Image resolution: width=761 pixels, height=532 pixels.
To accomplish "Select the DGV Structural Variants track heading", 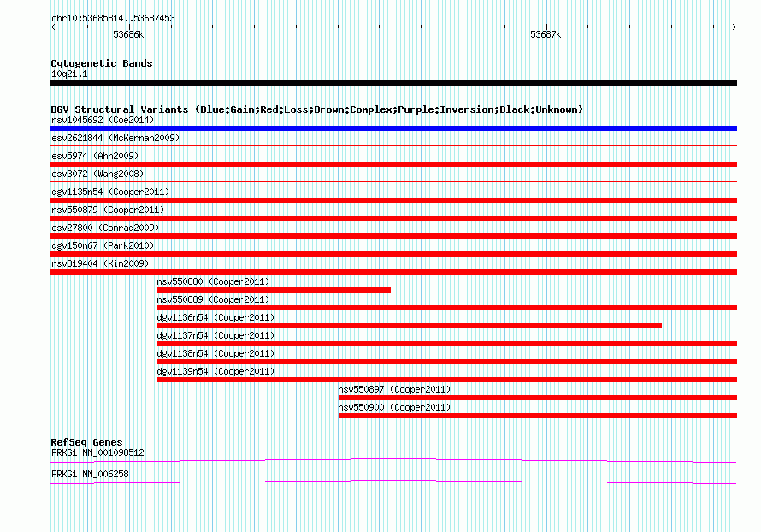I will tap(317, 109).
